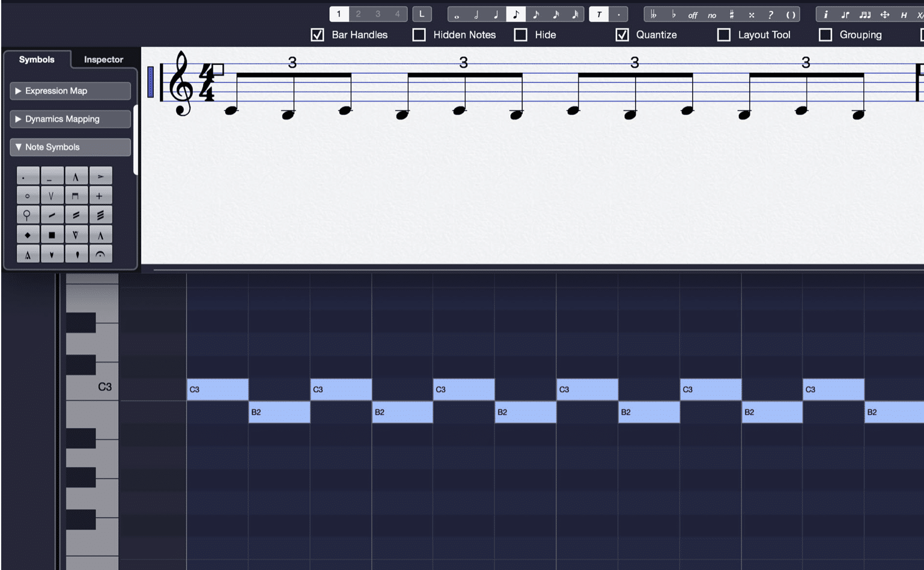Select the accent symbol

(100, 176)
